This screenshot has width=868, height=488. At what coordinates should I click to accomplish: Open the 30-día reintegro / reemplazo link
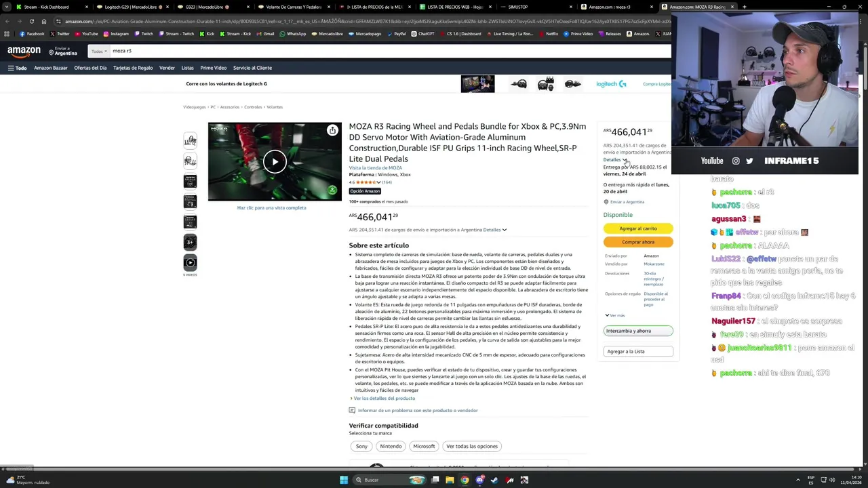coord(654,279)
